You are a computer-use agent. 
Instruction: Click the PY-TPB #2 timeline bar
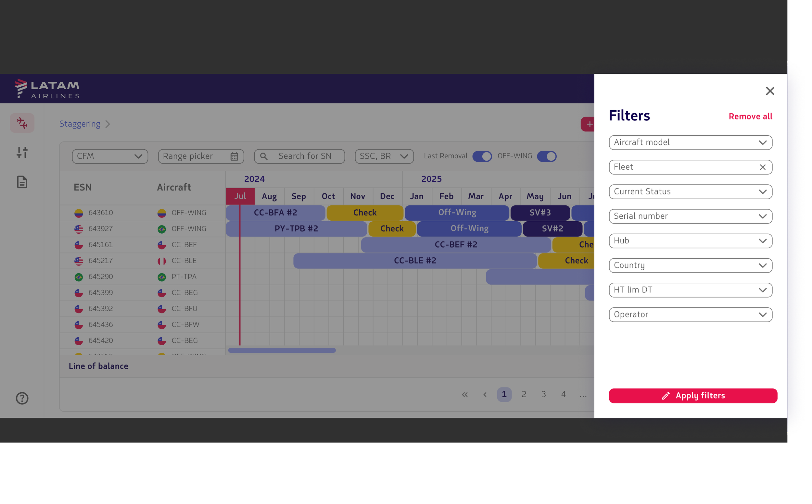coord(296,229)
